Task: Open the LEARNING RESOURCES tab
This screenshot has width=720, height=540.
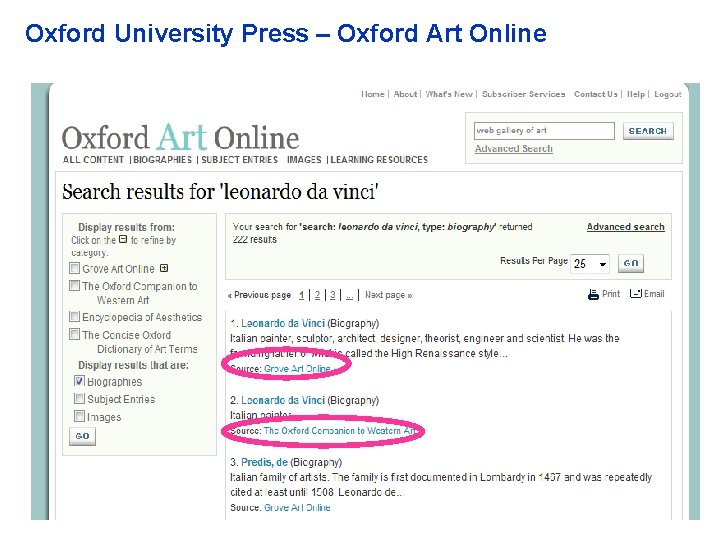Action: point(379,160)
